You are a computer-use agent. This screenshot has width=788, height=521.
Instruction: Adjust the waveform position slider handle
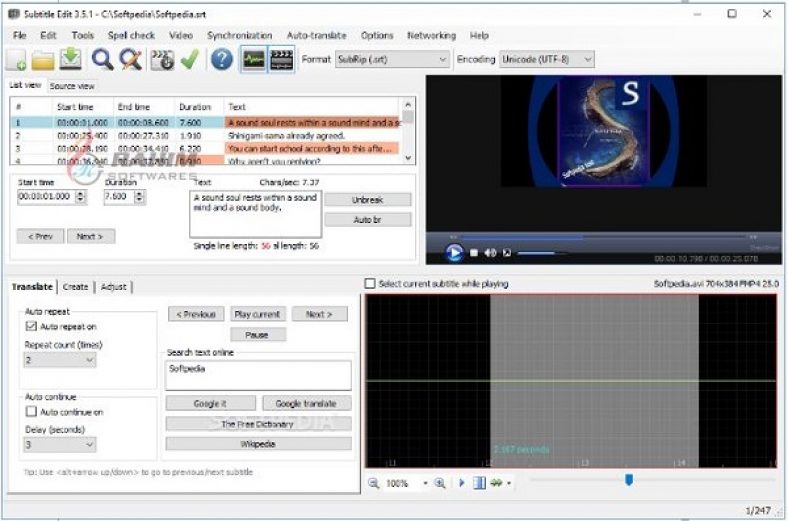coord(628,480)
